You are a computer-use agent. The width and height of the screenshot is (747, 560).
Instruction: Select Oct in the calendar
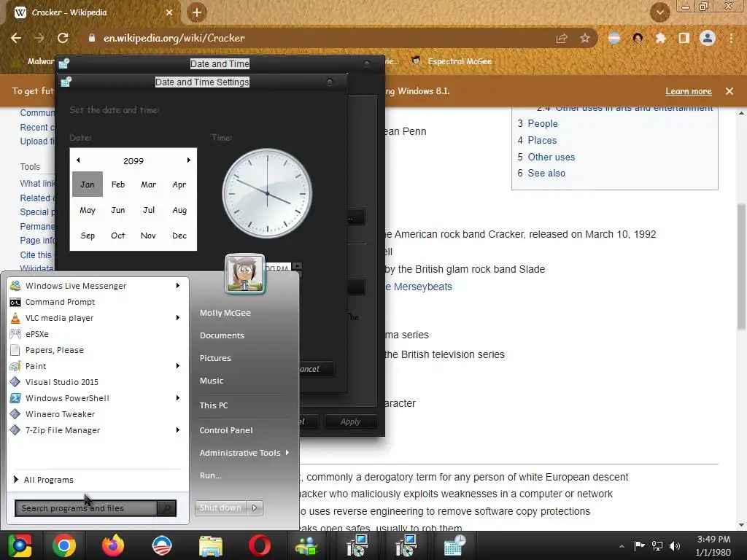tap(117, 236)
